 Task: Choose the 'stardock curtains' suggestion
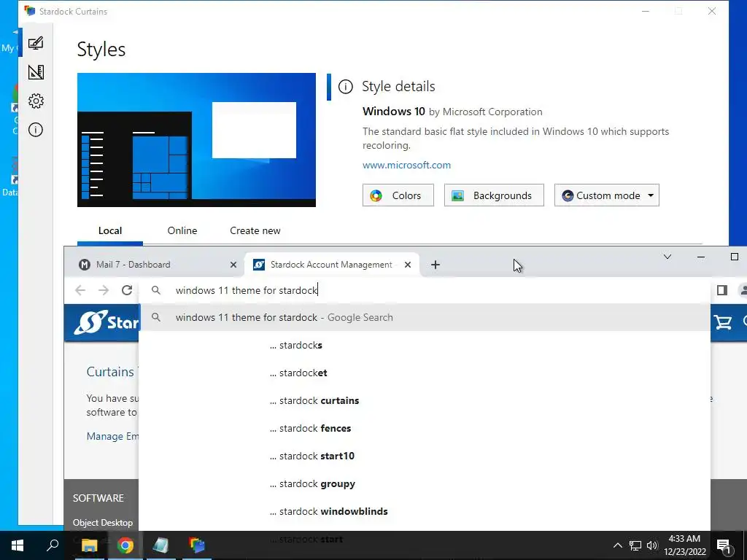[425, 400]
